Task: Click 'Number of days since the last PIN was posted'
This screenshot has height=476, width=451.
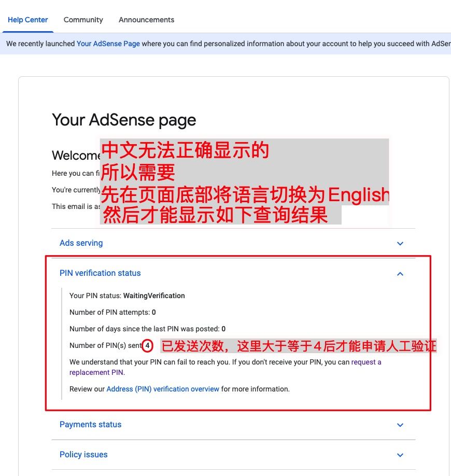Action: tap(148, 329)
